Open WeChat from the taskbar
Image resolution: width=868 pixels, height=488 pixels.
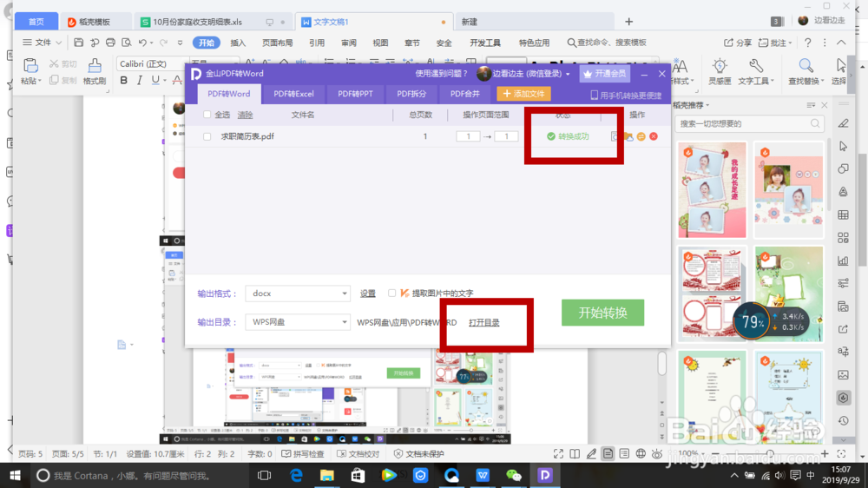pyautogui.click(x=514, y=475)
